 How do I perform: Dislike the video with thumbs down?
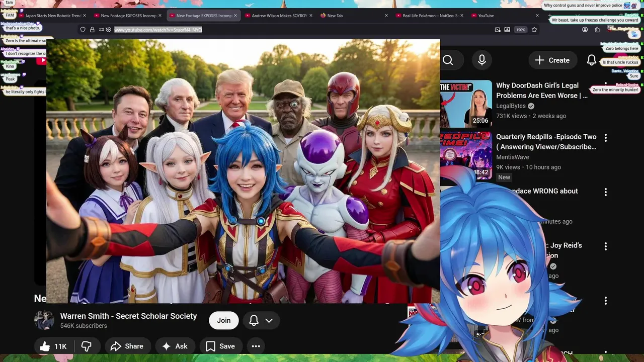[x=87, y=346]
